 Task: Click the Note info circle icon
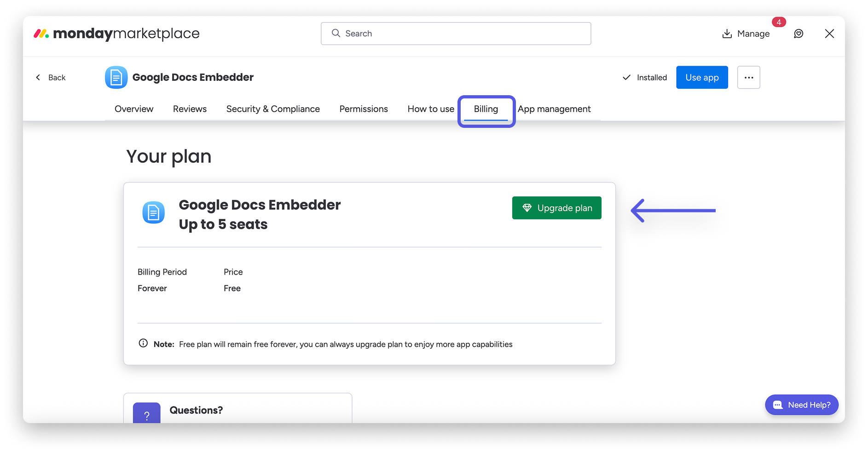click(143, 343)
